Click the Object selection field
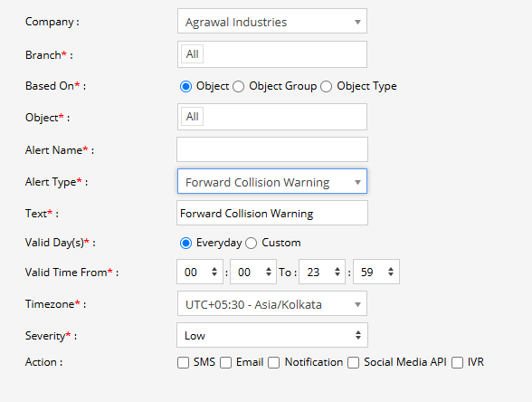532x402 pixels. pyautogui.click(x=272, y=117)
